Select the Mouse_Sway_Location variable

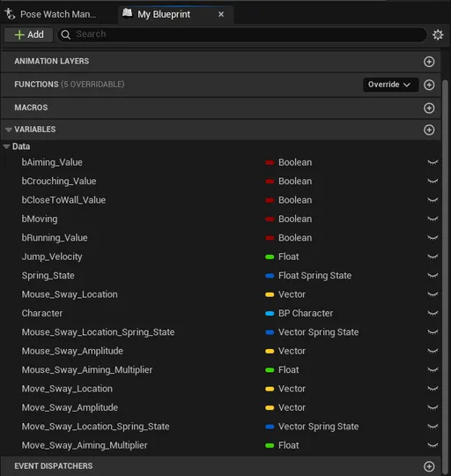[x=70, y=294]
